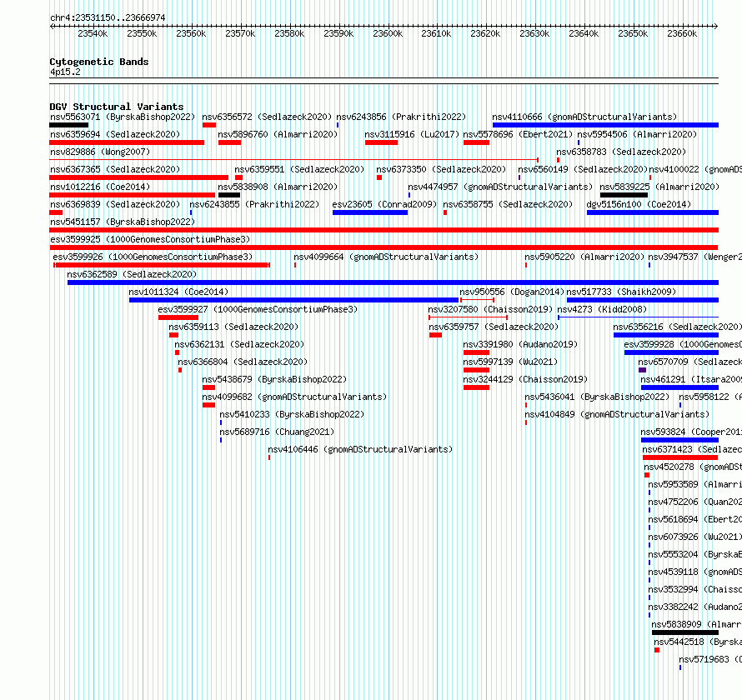
Task: Open nsv5436041 (ByrskaBishop2022) variant
Action: pyautogui.click(x=597, y=397)
